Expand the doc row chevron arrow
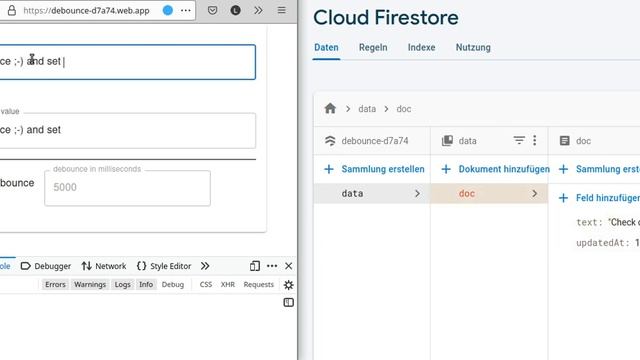The width and height of the screenshot is (640, 360). pos(534,193)
